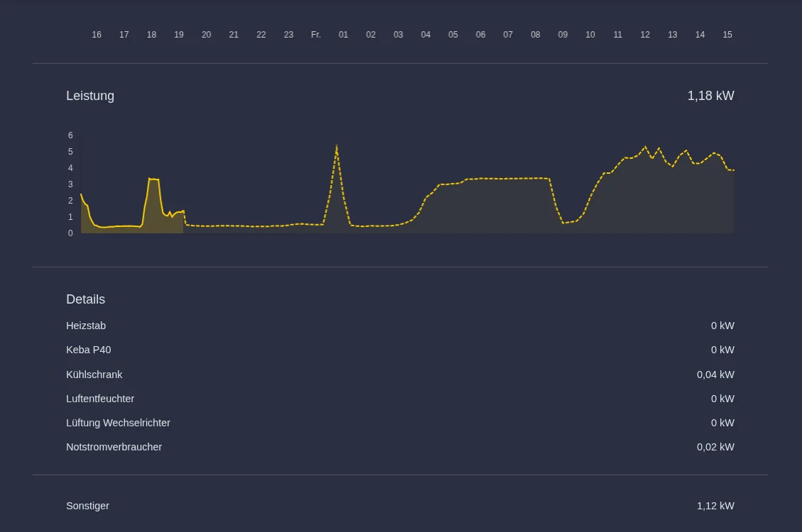802x532 pixels.
Task: Select hour "07" on the time axis
Action: pos(508,34)
